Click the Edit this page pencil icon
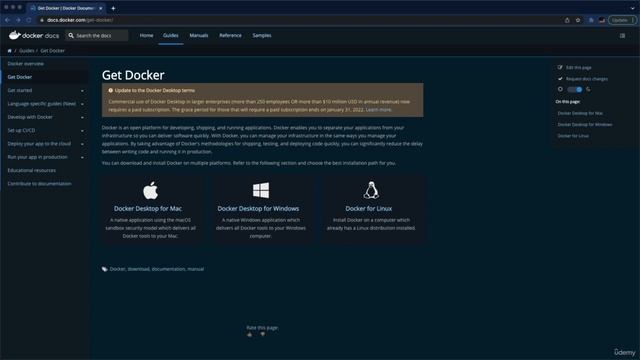This screenshot has width=640, height=360. pyautogui.click(x=560, y=67)
